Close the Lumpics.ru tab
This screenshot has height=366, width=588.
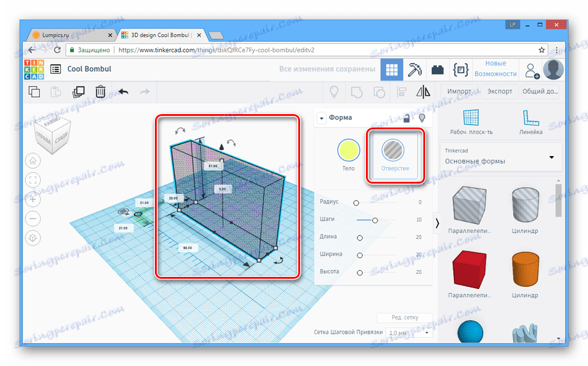[x=110, y=35]
